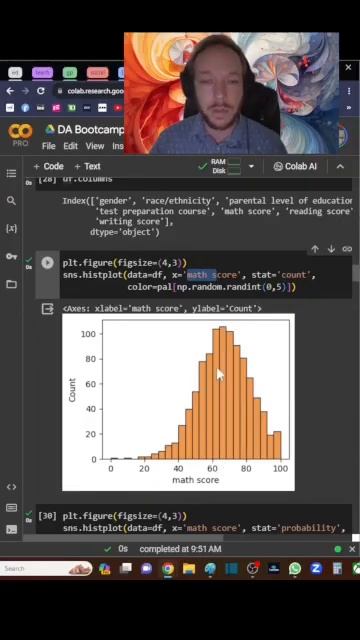The height and width of the screenshot is (640, 360).
Task: Click the Axes xlabel output text line
Action: 162,309
